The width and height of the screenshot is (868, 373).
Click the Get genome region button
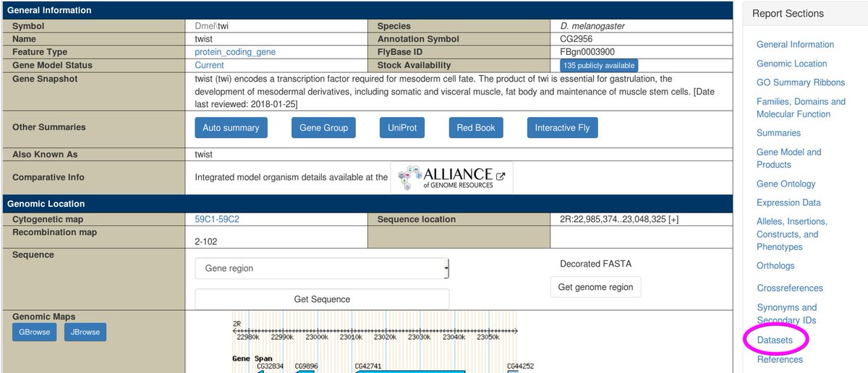tap(595, 287)
